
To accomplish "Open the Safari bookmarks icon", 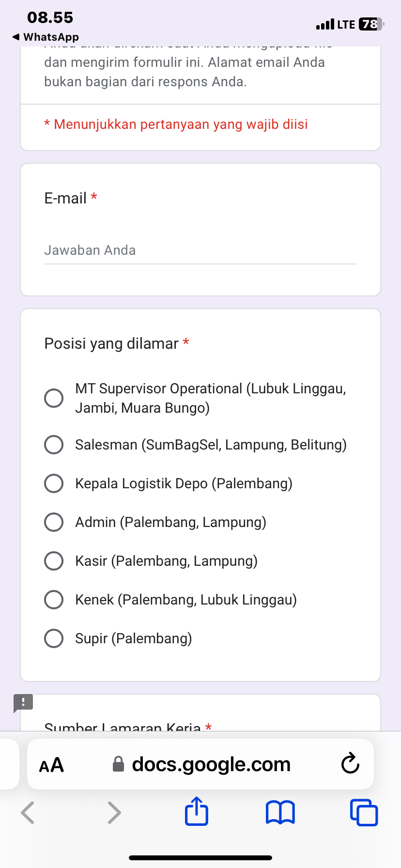I will click(280, 812).
